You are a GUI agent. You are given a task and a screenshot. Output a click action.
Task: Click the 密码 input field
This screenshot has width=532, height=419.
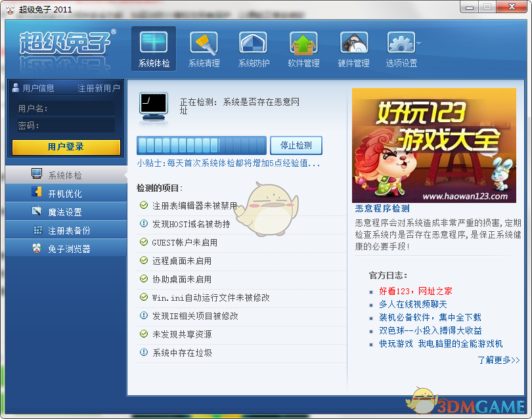66,125
